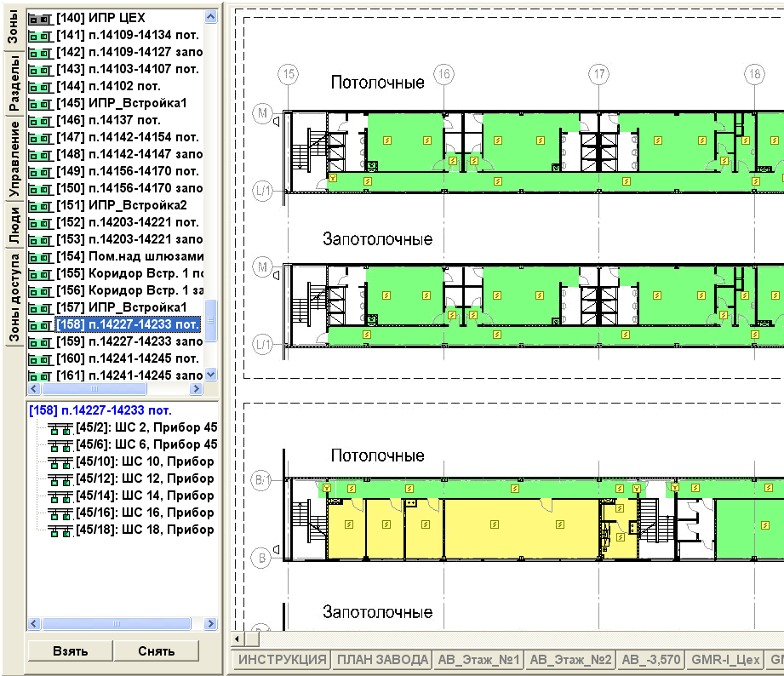Click grid axis marker 16 on plan

(x=444, y=74)
